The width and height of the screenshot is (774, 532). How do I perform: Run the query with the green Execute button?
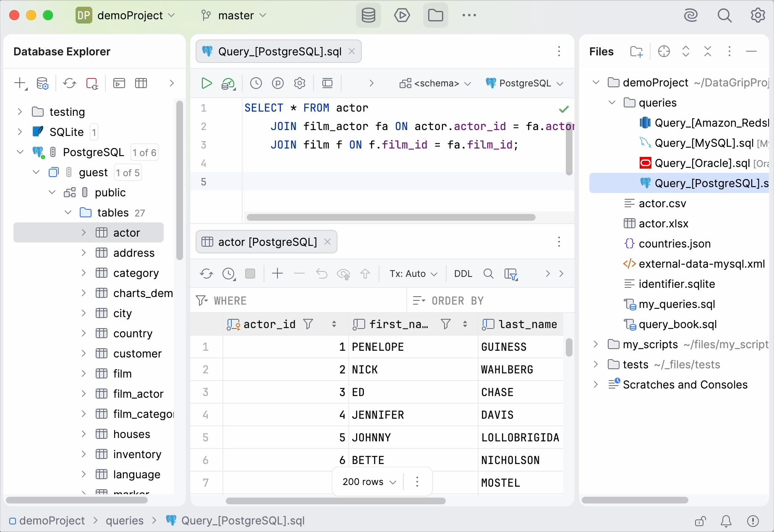pyautogui.click(x=206, y=83)
